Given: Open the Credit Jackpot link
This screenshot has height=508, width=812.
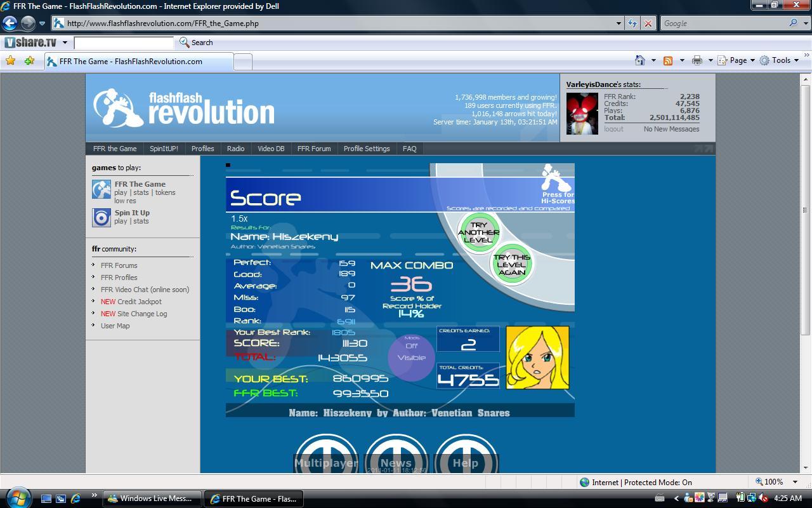Looking at the screenshot, I should coord(131,302).
